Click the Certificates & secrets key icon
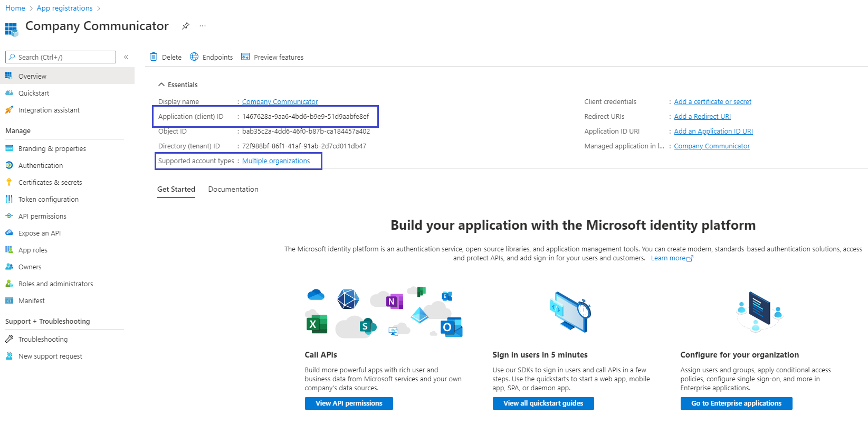The height and width of the screenshot is (423, 868). tap(9, 182)
